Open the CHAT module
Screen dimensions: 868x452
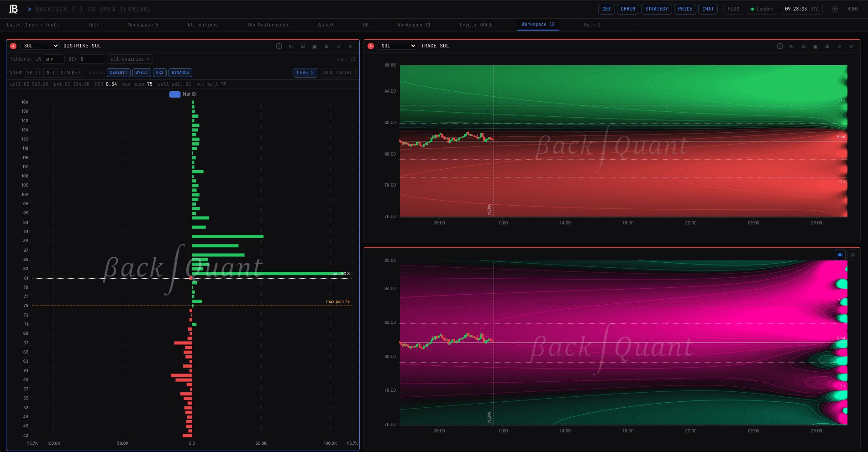(708, 9)
